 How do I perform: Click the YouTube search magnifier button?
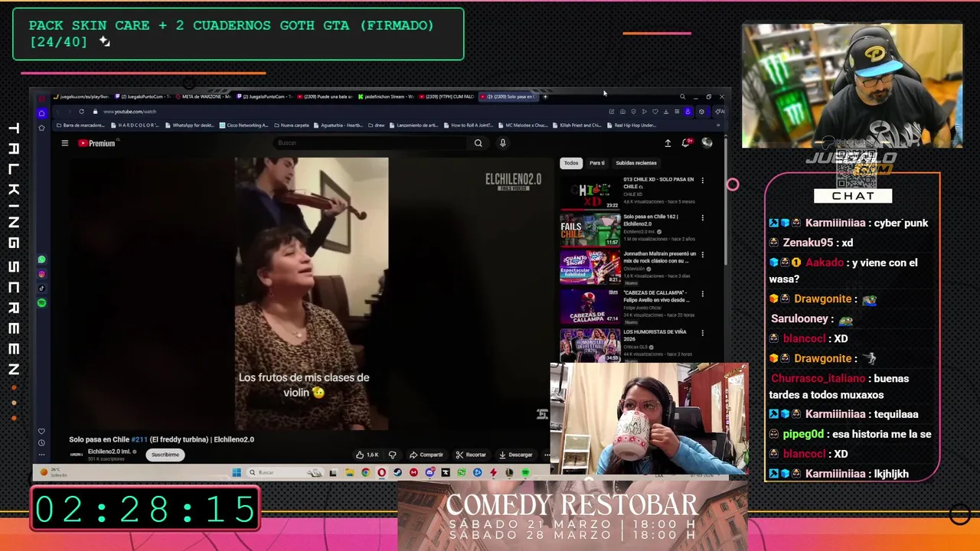[478, 143]
